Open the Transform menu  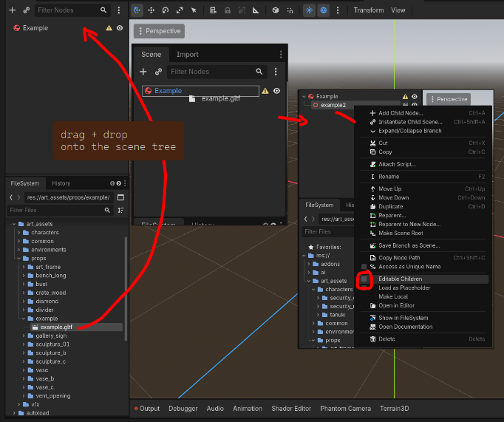click(368, 10)
